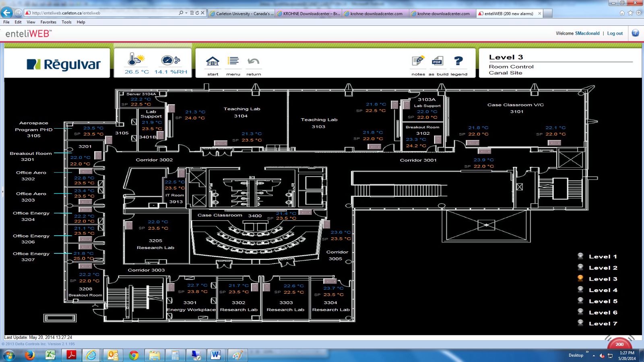Open the Help menu
644x362 pixels.
[x=81, y=22]
